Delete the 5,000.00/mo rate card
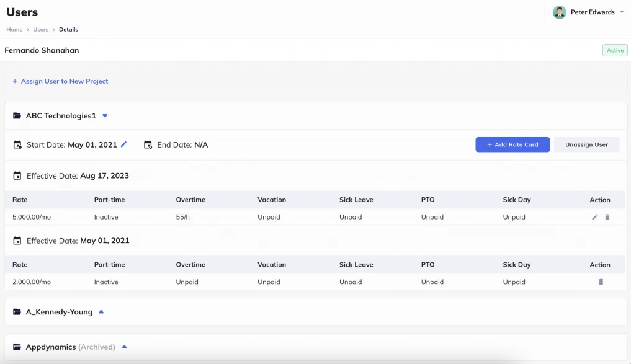 click(607, 217)
